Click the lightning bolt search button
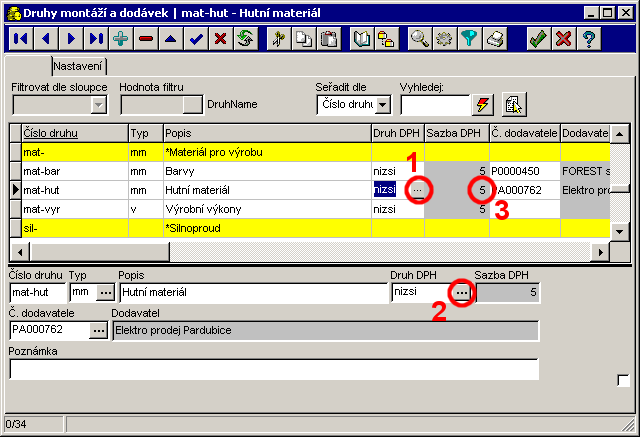640x437 pixels. tap(484, 105)
